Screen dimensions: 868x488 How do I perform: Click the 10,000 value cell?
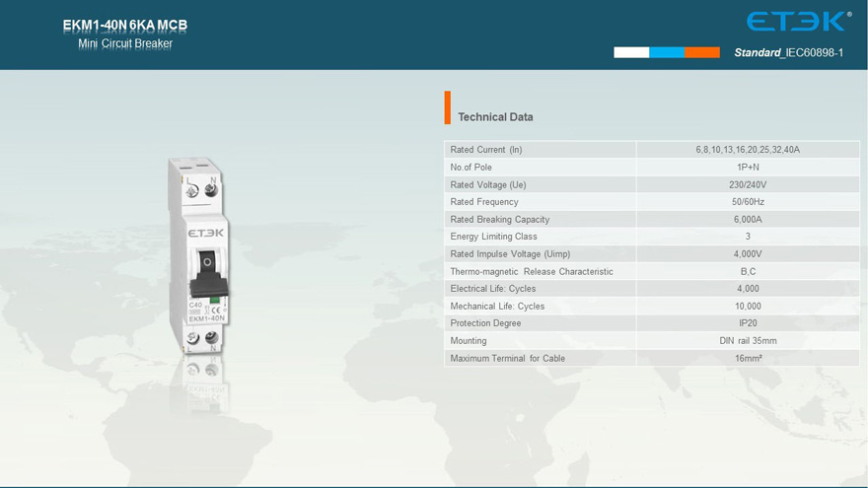(x=748, y=306)
